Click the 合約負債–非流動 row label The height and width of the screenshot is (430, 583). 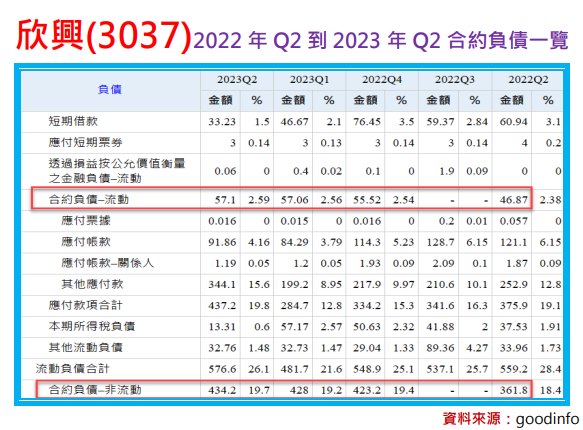pos(95,390)
